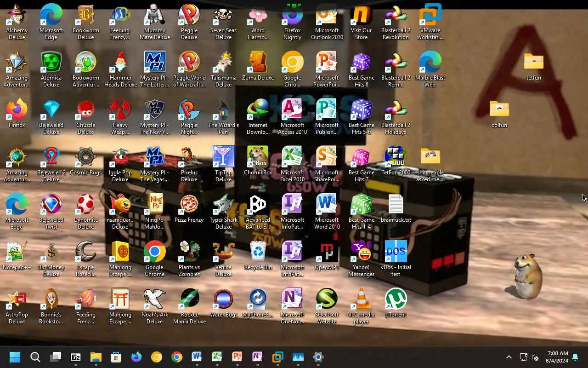Launch Pixelus Deluxe from the desktop

[189, 164]
